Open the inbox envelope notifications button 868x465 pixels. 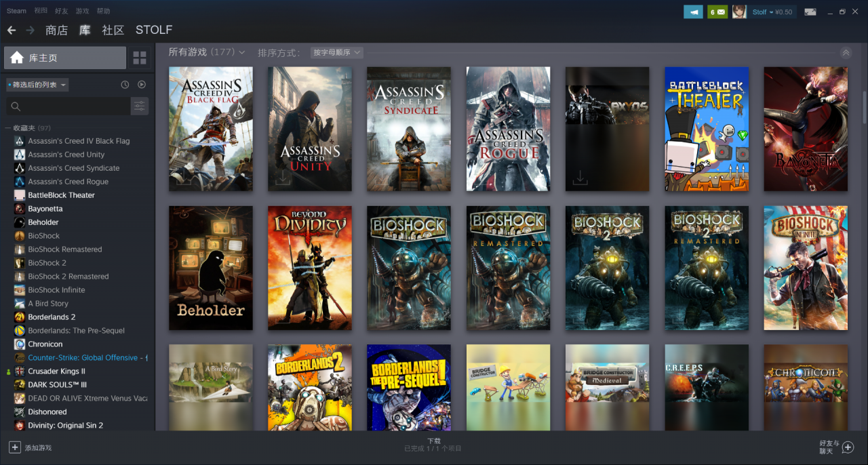pos(717,12)
